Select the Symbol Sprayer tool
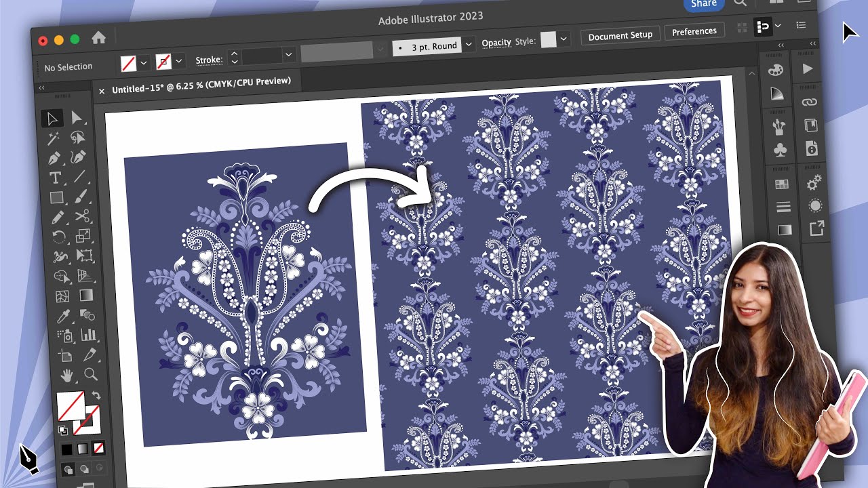The height and width of the screenshot is (488, 868). pyautogui.click(x=65, y=336)
